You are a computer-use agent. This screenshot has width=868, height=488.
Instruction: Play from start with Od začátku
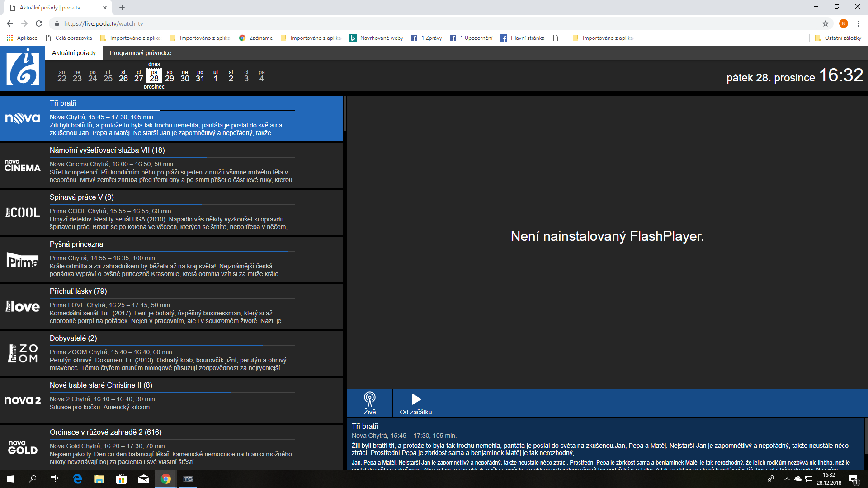pos(416,403)
